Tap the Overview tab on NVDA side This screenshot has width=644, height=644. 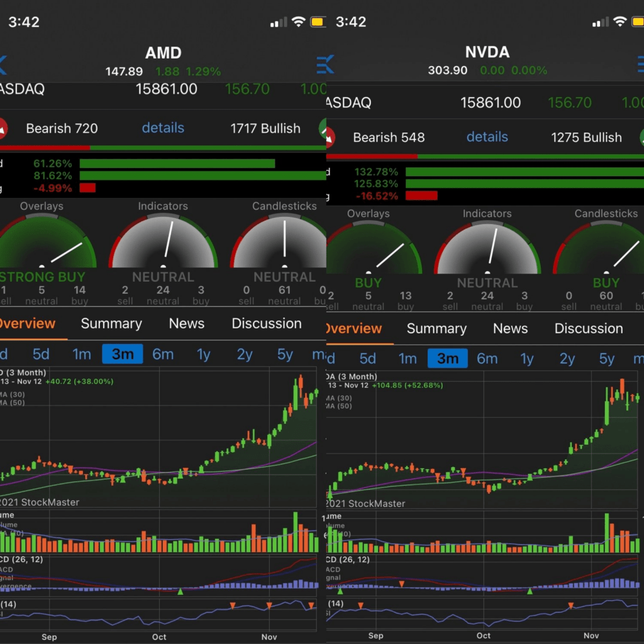[355, 328]
